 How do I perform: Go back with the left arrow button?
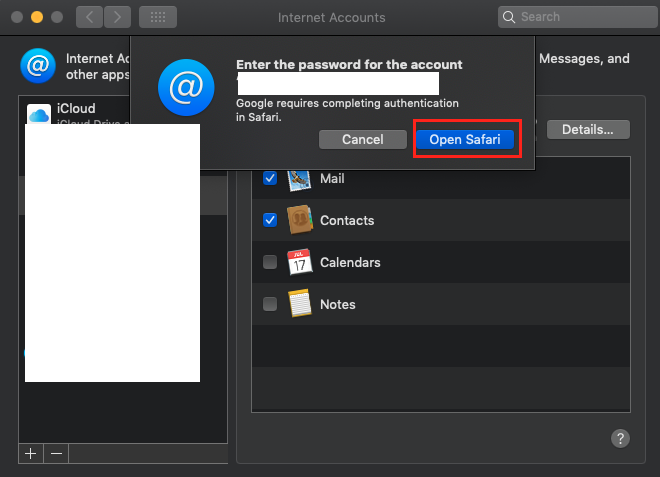click(x=89, y=17)
